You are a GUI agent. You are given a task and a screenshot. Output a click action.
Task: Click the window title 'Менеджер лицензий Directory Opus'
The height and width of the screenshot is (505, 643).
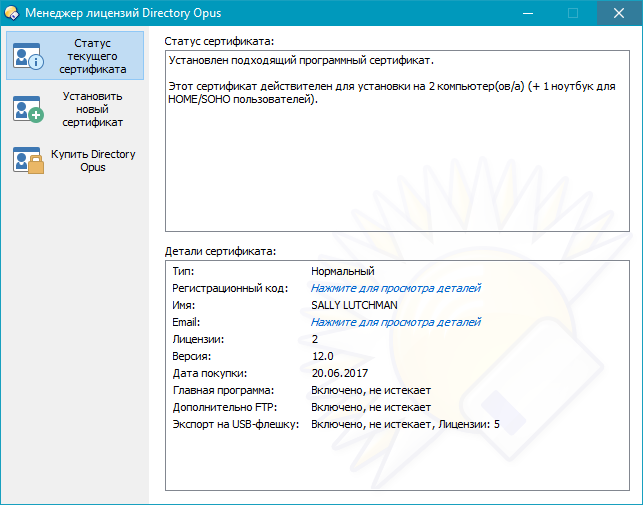click(x=123, y=13)
